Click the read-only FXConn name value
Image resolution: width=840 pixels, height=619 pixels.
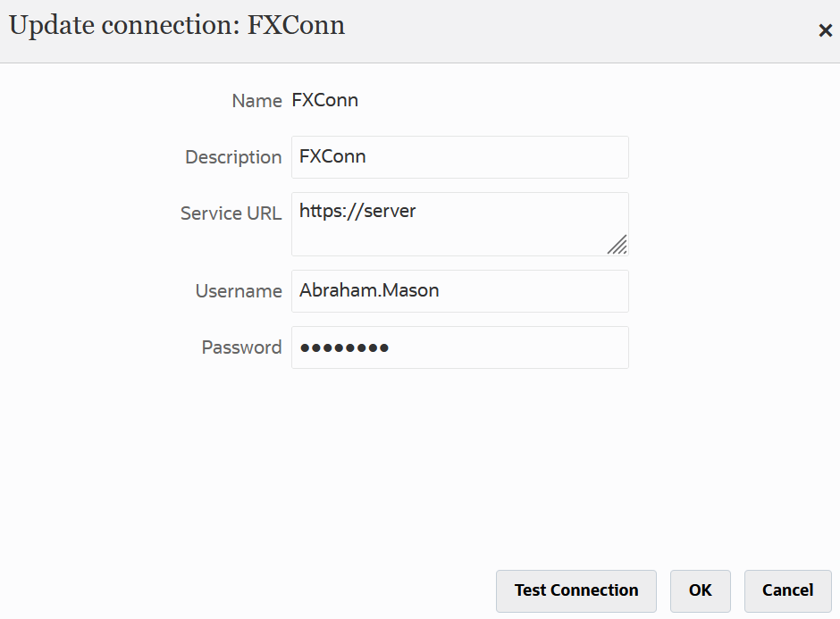[325, 100]
